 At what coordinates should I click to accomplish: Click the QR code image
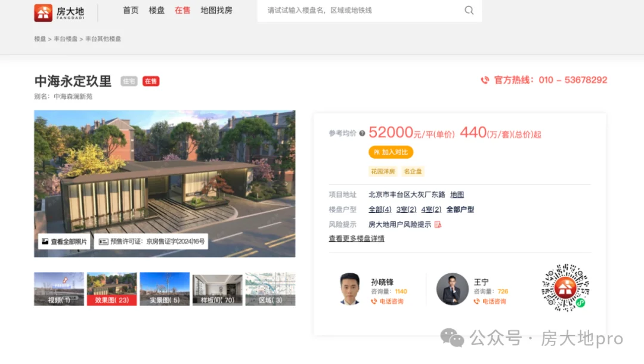pos(565,288)
